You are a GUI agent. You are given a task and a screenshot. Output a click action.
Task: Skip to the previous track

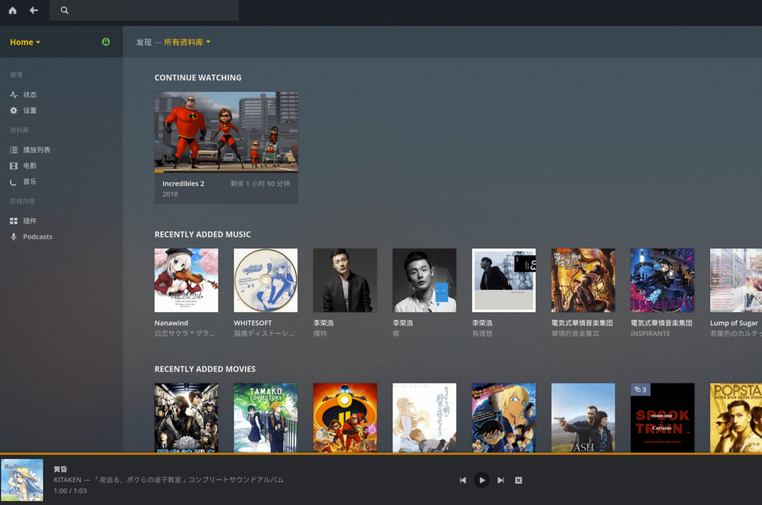(x=462, y=480)
